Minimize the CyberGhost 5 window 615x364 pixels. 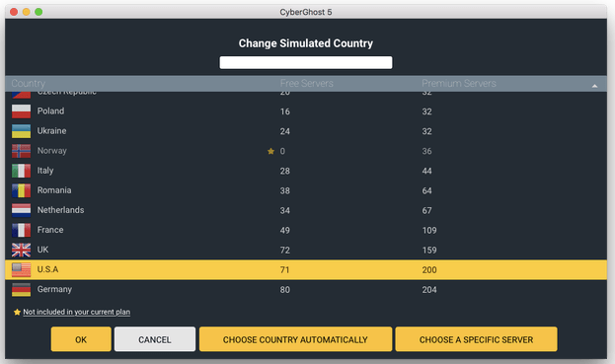click(x=27, y=12)
